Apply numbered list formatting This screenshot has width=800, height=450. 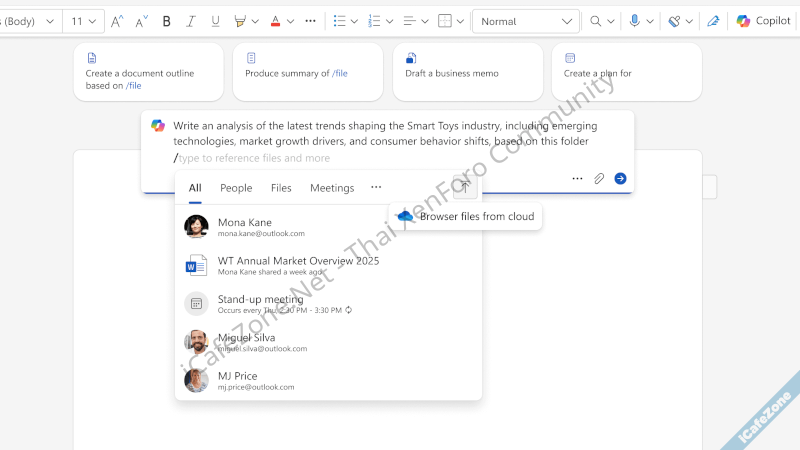tap(374, 21)
